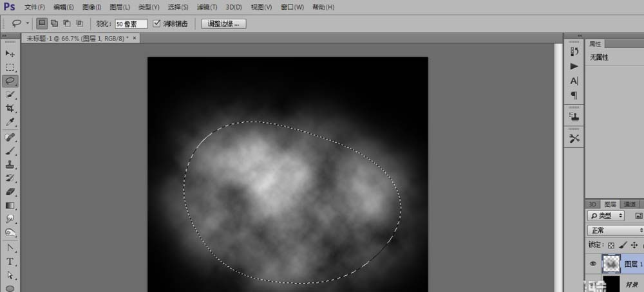Select the Rectangular Marquee tool
Screen dimensions: 644x292
point(10,67)
